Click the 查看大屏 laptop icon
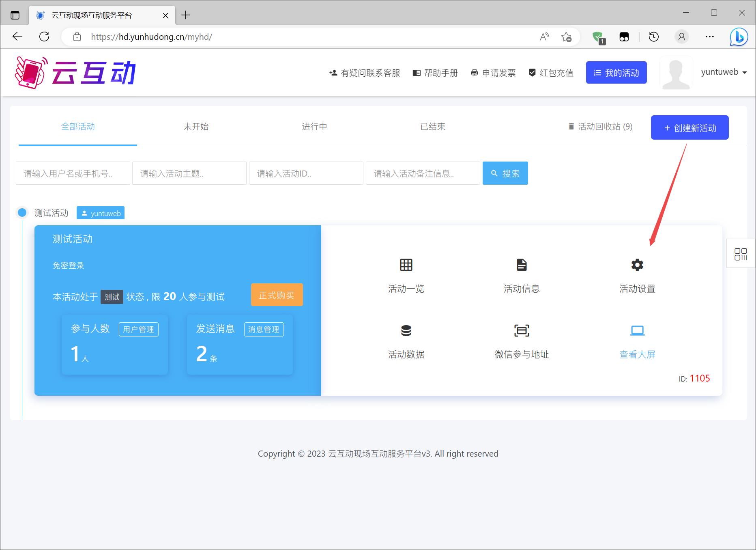The height and width of the screenshot is (550, 756). point(637,331)
